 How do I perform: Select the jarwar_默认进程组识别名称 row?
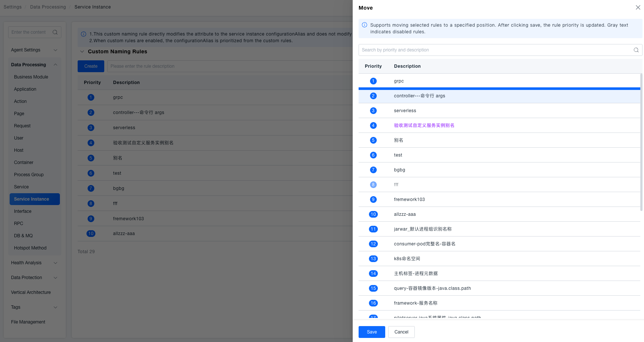pyautogui.click(x=499, y=229)
